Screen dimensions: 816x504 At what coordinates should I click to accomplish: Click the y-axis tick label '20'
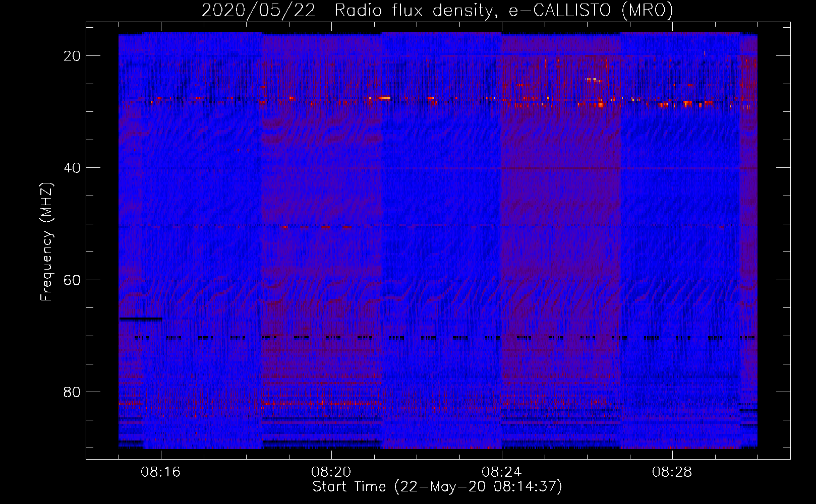pos(73,56)
